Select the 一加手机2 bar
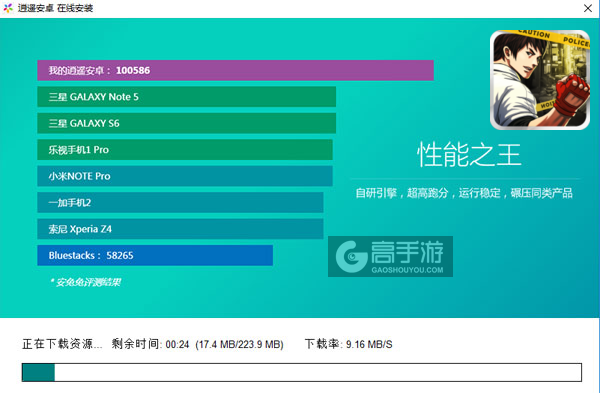 point(180,202)
